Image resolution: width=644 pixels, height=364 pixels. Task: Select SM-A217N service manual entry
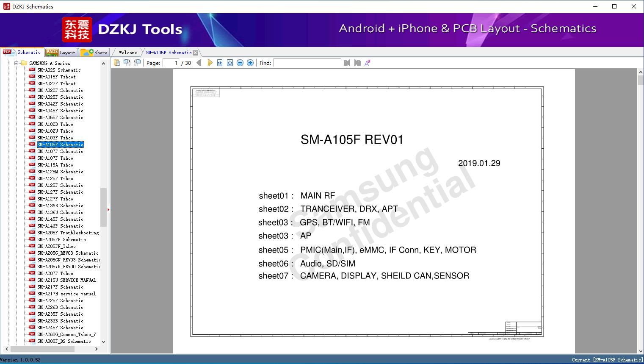click(x=66, y=294)
